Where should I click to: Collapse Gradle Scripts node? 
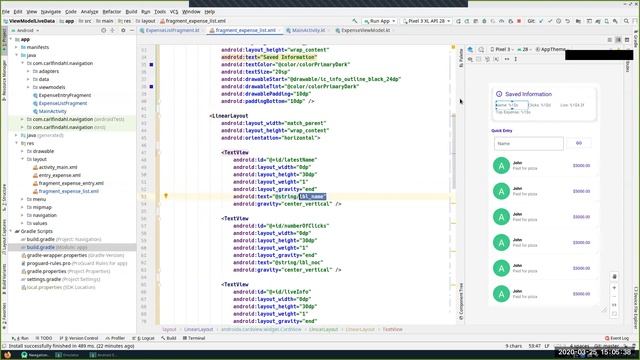[11, 231]
